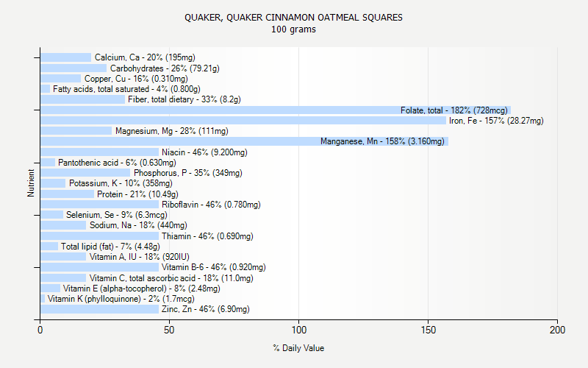The width and height of the screenshot is (588, 368).
Task: Select the Niacin - 46% label
Action: 204,152
